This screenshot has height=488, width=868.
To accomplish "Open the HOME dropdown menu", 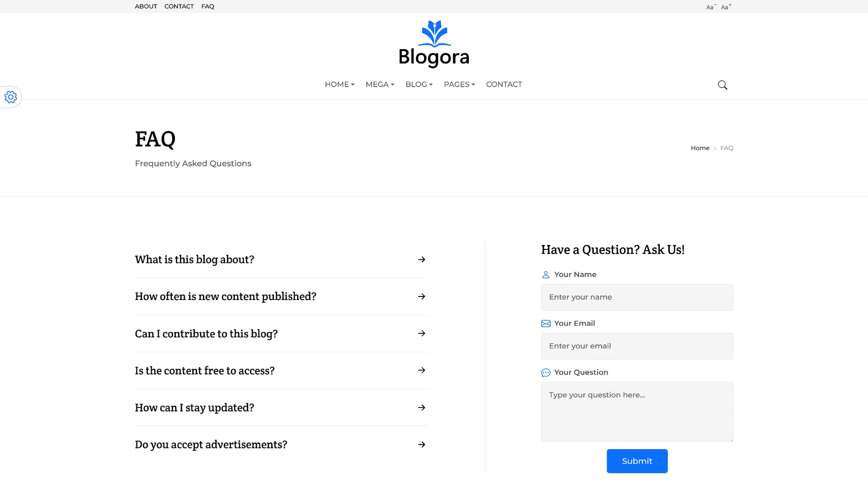I will click(x=340, y=84).
